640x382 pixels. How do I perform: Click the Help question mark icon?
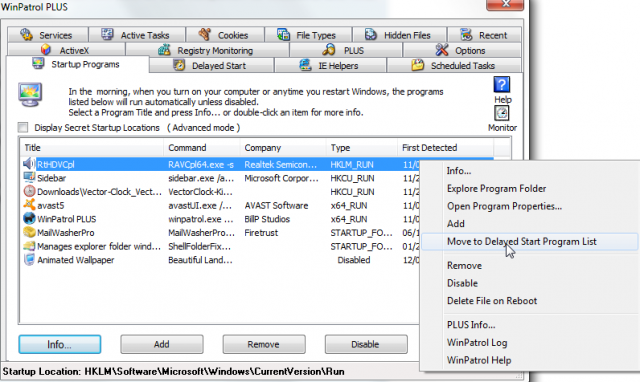tap(502, 85)
